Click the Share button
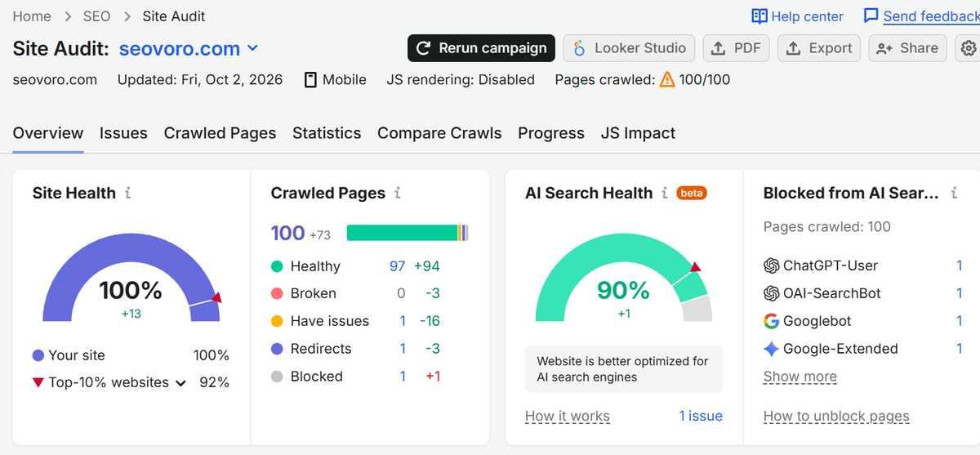The image size is (980, 455). (x=907, y=48)
